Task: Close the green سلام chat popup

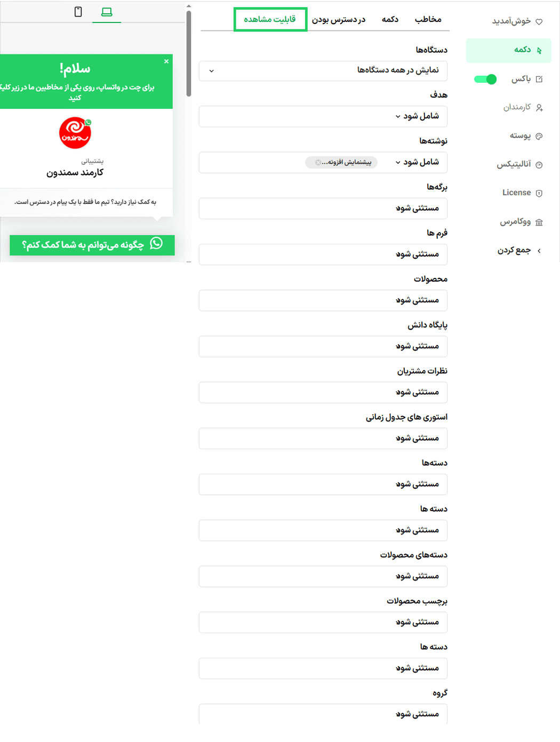Action: pos(166,61)
